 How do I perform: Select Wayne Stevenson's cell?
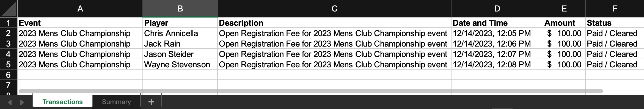click(180, 64)
